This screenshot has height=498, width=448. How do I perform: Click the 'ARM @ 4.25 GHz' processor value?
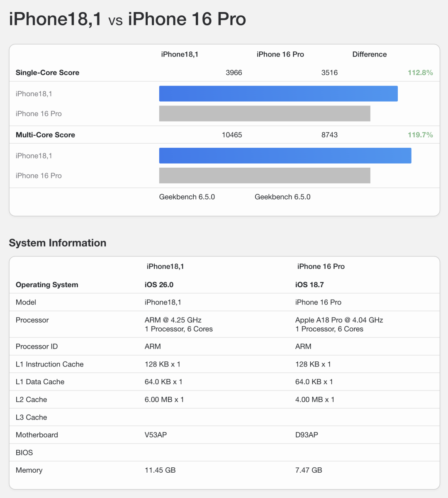173,320
